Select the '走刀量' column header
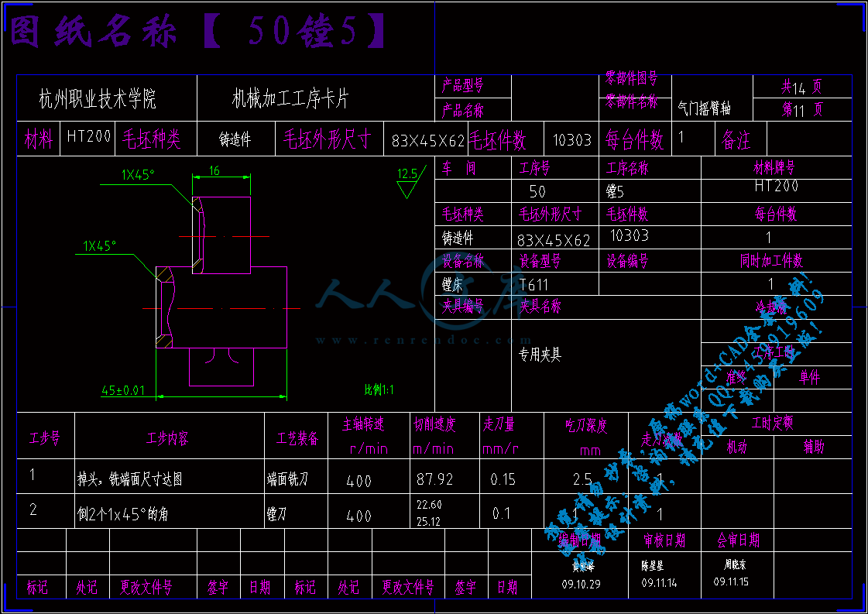Screen dimensions: 868x614 coord(499,424)
